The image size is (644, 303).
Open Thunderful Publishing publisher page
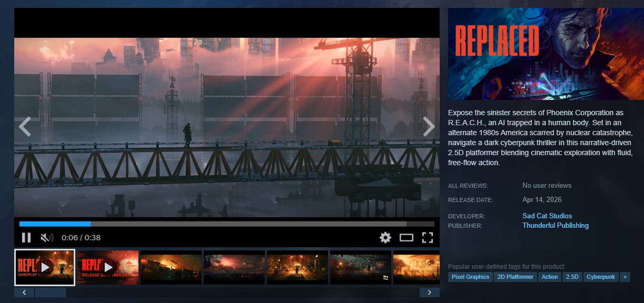click(556, 225)
